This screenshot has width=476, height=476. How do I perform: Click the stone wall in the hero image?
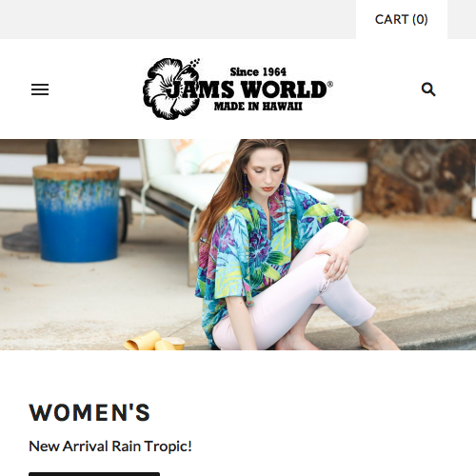click(x=419, y=178)
